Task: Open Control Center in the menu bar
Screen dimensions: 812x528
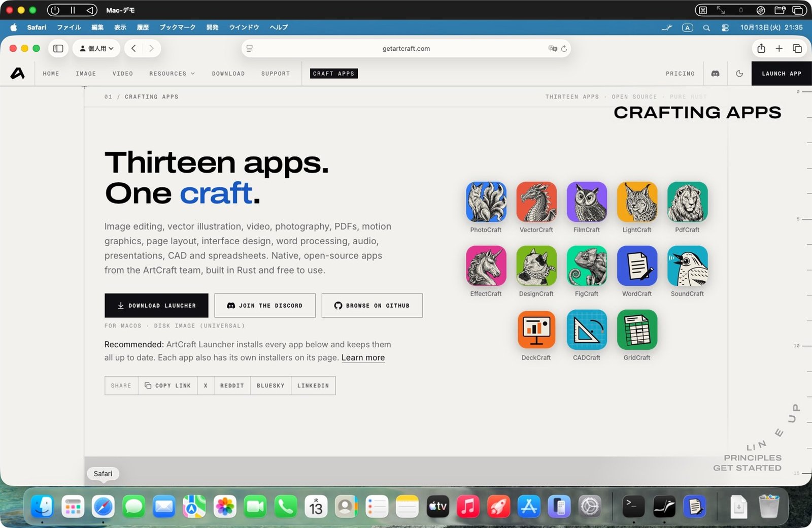Action: point(725,28)
